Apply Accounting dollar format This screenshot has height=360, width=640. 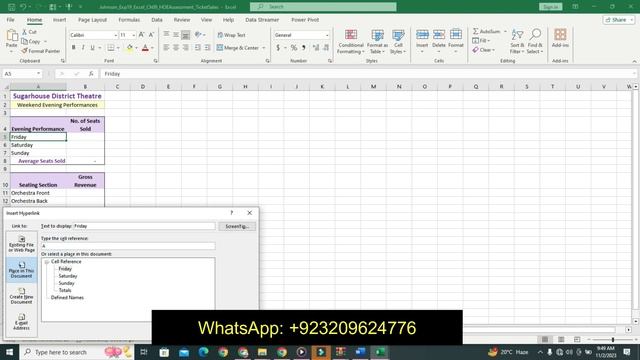click(278, 48)
